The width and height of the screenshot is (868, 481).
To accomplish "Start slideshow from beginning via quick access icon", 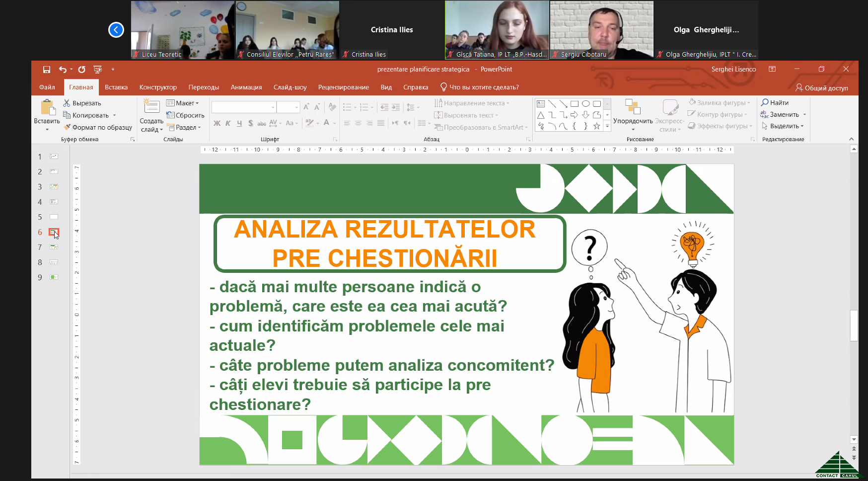I will pos(98,70).
